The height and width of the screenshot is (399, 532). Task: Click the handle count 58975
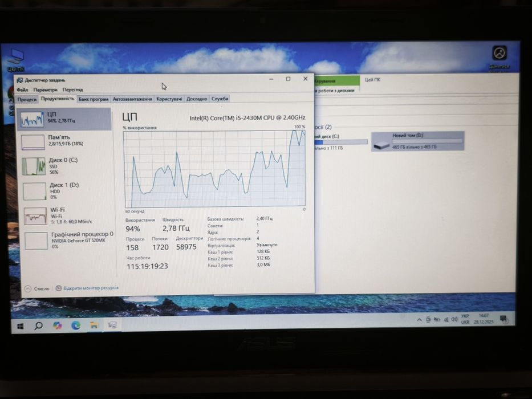[186, 247]
